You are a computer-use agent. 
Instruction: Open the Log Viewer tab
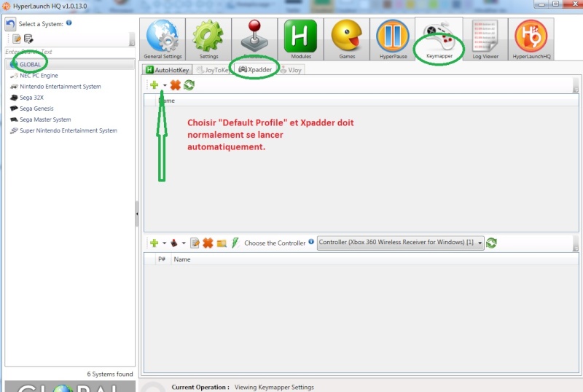coord(485,39)
